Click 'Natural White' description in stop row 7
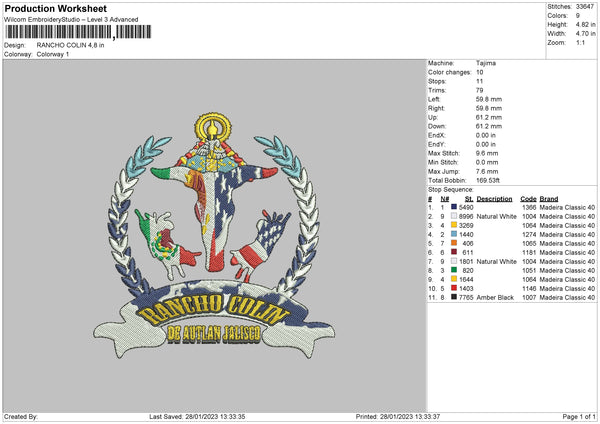The image size is (600, 424). (x=496, y=261)
